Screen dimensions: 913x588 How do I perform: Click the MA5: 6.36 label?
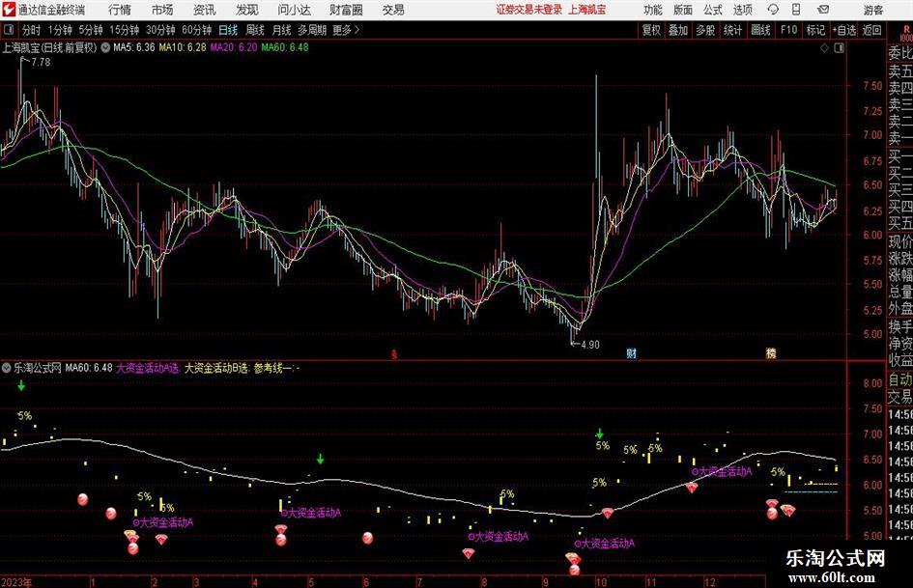pyautogui.click(x=134, y=47)
